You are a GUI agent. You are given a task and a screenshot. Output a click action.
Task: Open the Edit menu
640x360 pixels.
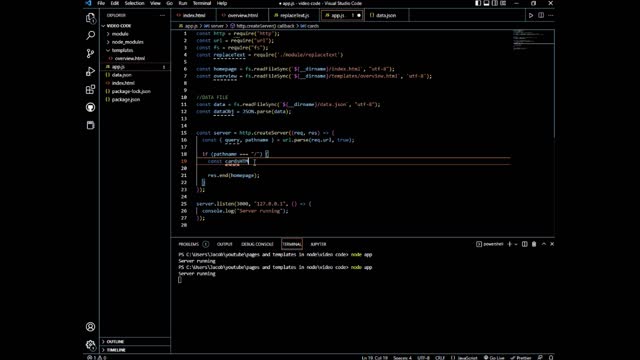pos(115,3)
